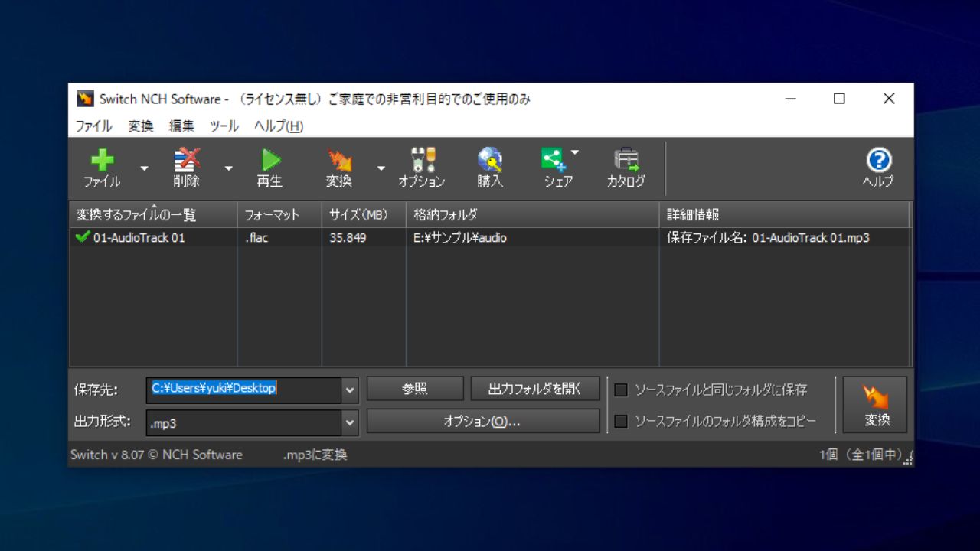Open the 出力形式 format dropdown arrow
Image resolution: width=980 pixels, height=551 pixels.
click(x=350, y=422)
